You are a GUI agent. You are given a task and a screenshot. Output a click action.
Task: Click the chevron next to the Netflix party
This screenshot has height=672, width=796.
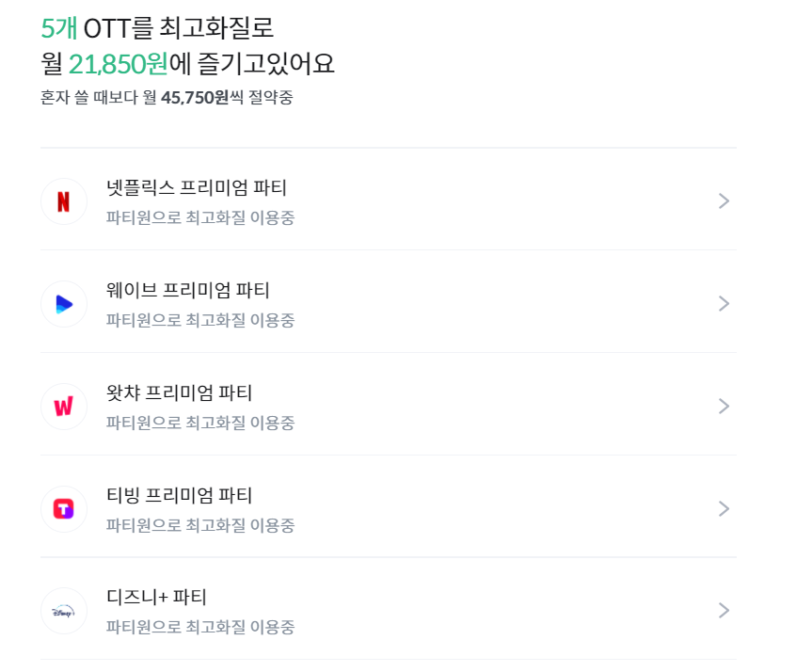click(723, 200)
